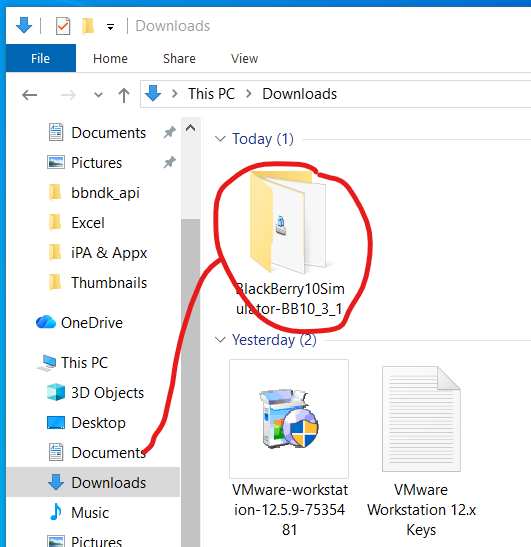Open Music under This PC

[90, 513]
